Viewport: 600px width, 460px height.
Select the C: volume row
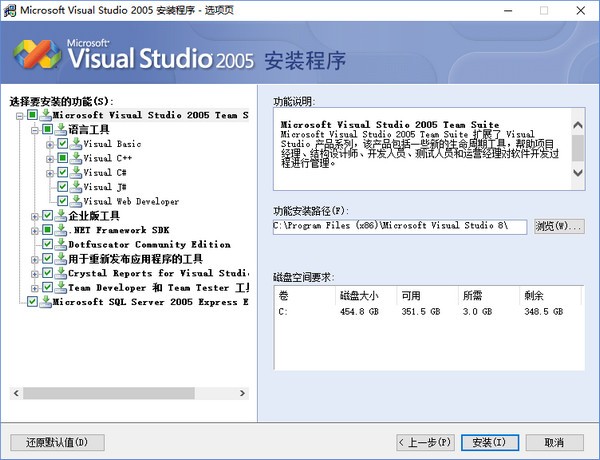coord(429,312)
